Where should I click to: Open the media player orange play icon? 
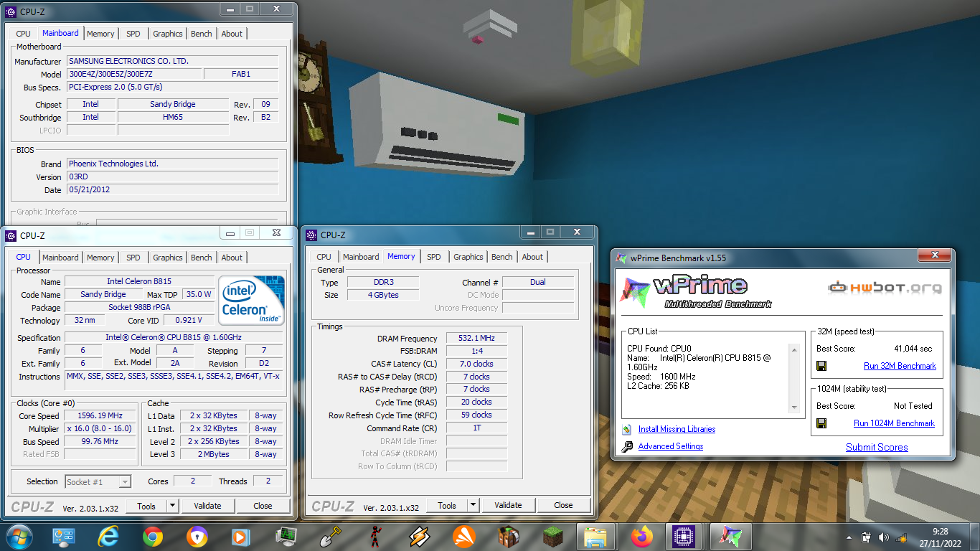pyautogui.click(x=241, y=537)
